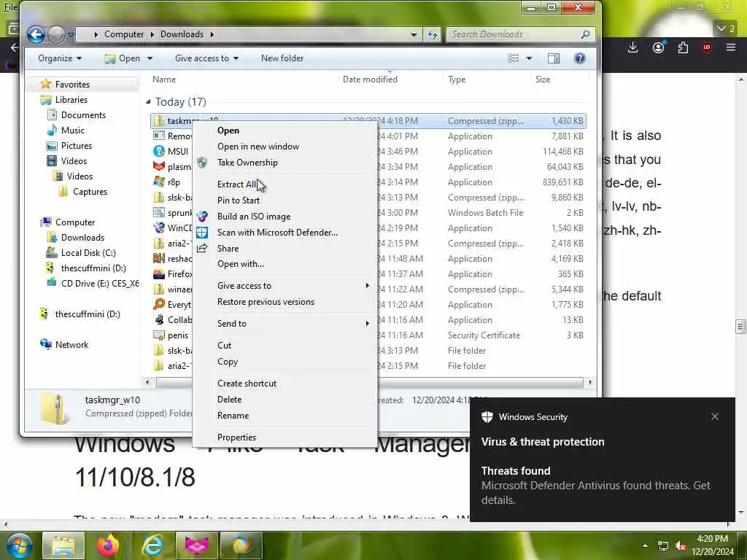Image resolution: width=747 pixels, height=560 pixels.
Task: Choose Scan with Microsoft Defender
Action: click(x=285, y=233)
